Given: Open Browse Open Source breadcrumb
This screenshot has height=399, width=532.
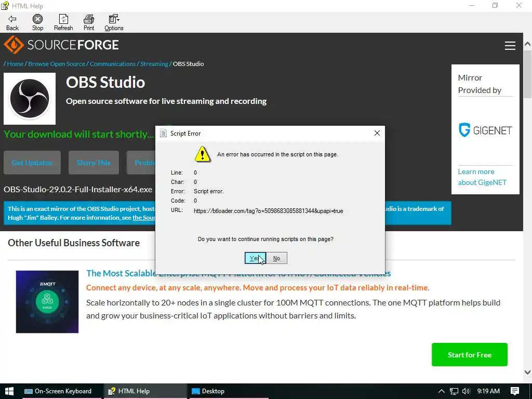Looking at the screenshot, I should (57, 64).
